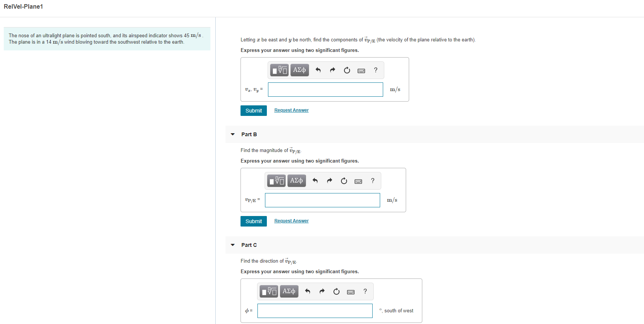Open Greek symbols menu in Part C toolbar

coord(289,291)
